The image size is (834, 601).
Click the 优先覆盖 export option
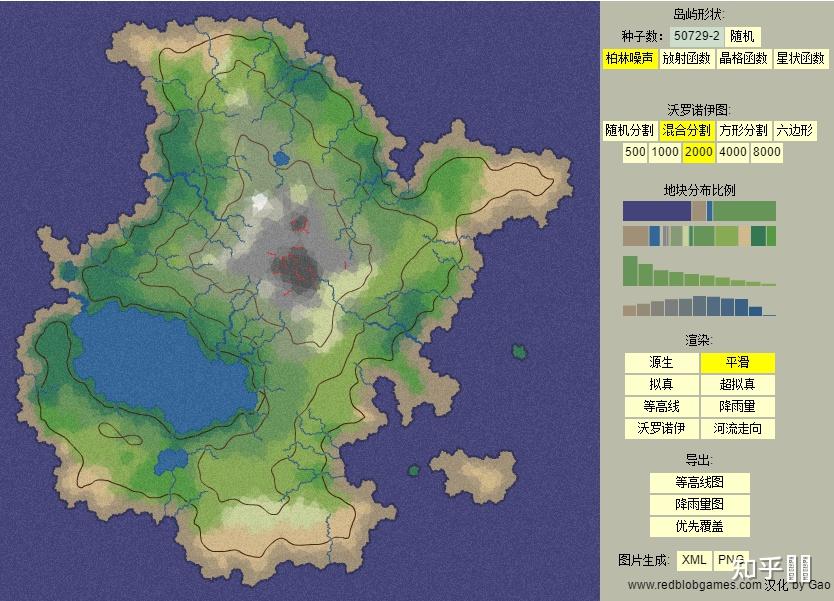700,527
